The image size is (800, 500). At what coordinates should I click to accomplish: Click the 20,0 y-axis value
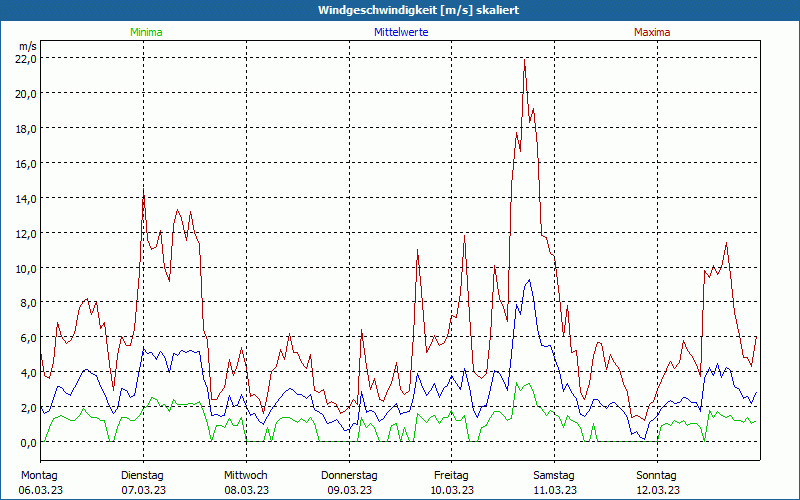click(26, 94)
